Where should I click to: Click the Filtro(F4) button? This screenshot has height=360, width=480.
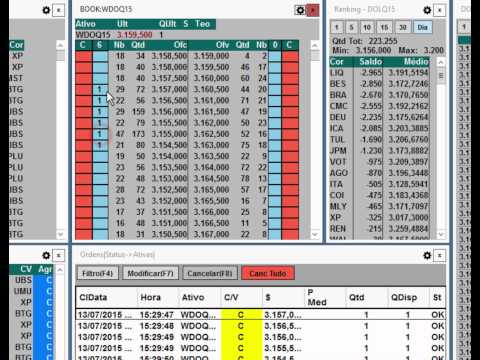pos(97,274)
